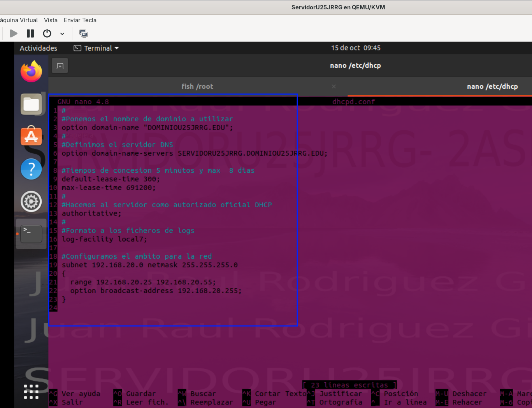Click the comment '#Tiempos de concesion 5 minutos'
The width and height of the screenshot is (532, 408).
158,170
